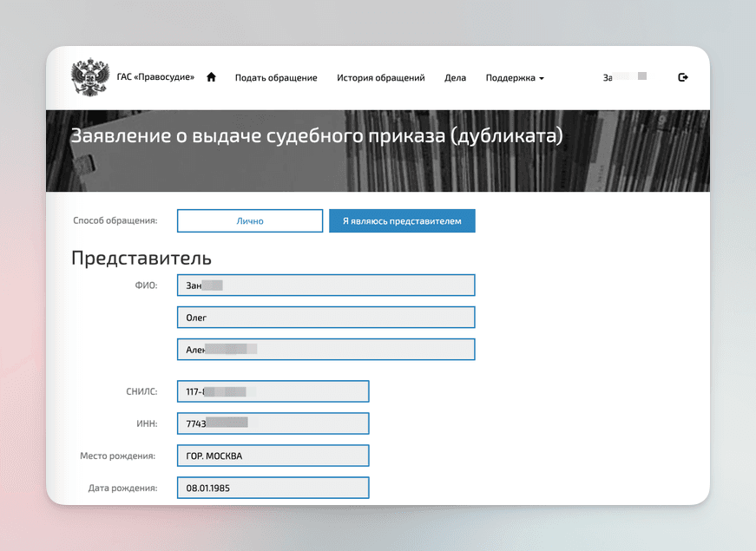Click the СНИЛС input field
This screenshot has height=551, width=756.
click(x=273, y=391)
